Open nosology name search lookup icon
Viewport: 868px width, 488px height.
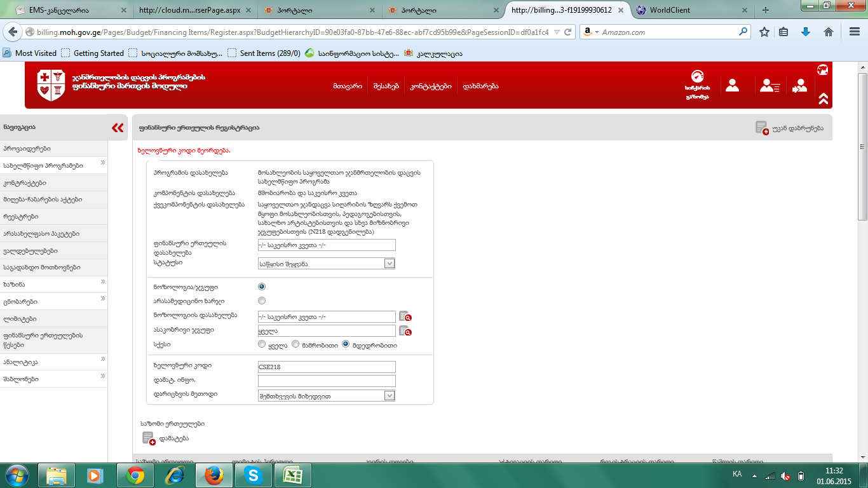(405, 316)
